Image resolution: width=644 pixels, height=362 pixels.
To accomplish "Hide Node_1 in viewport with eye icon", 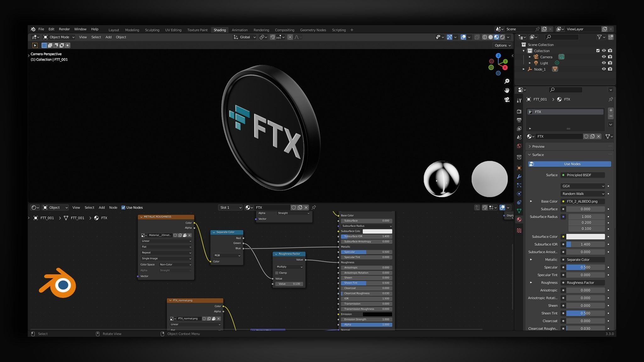I will (x=604, y=69).
